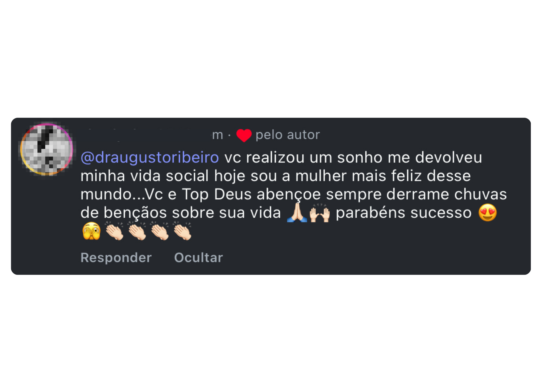Click the Responder button
The height and width of the screenshot is (392, 542).
pyautogui.click(x=116, y=257)
